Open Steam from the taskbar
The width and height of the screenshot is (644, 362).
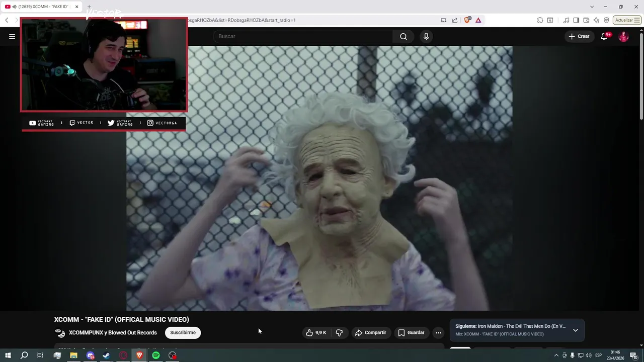pyautogui.click(x=107, y=355)
